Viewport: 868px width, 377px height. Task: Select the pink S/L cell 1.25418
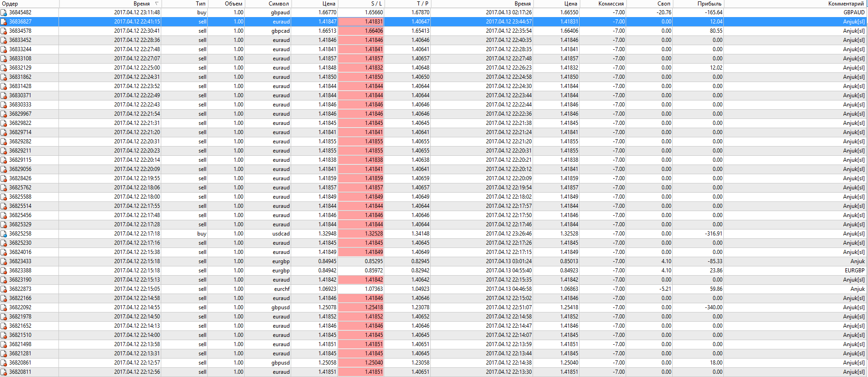[x=361, y=307]
